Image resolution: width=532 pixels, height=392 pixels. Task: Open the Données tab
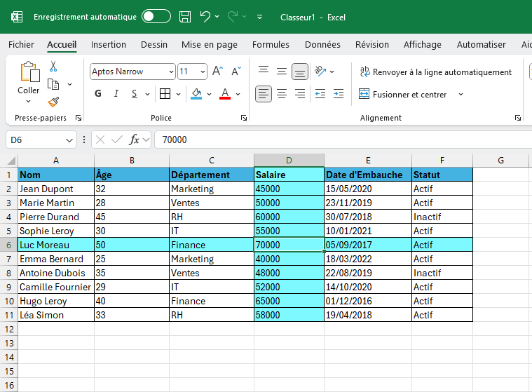point(322,44)
